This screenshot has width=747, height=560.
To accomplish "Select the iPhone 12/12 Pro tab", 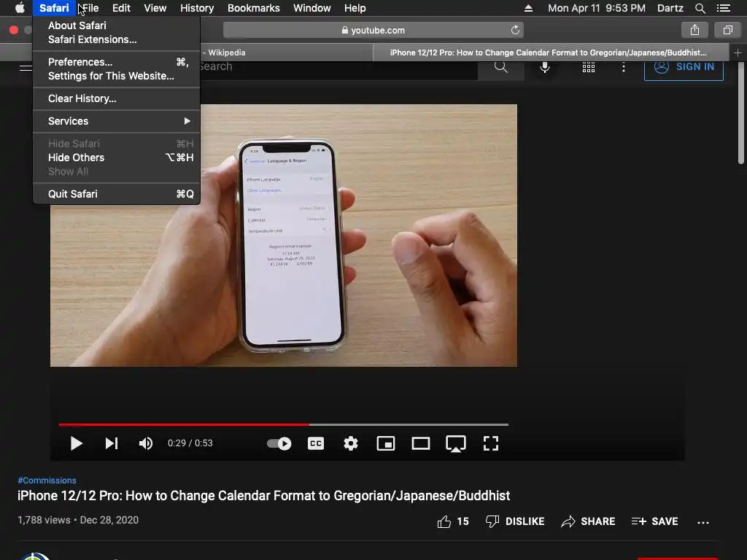I will tap(551, 52).
